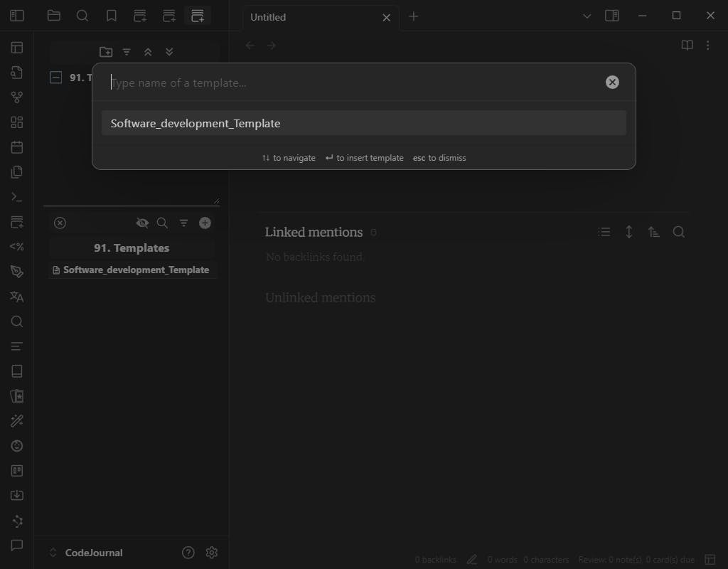Screen dimensions: 728x569
Task: Open the flashcards review icon
Action: (17, 396)
